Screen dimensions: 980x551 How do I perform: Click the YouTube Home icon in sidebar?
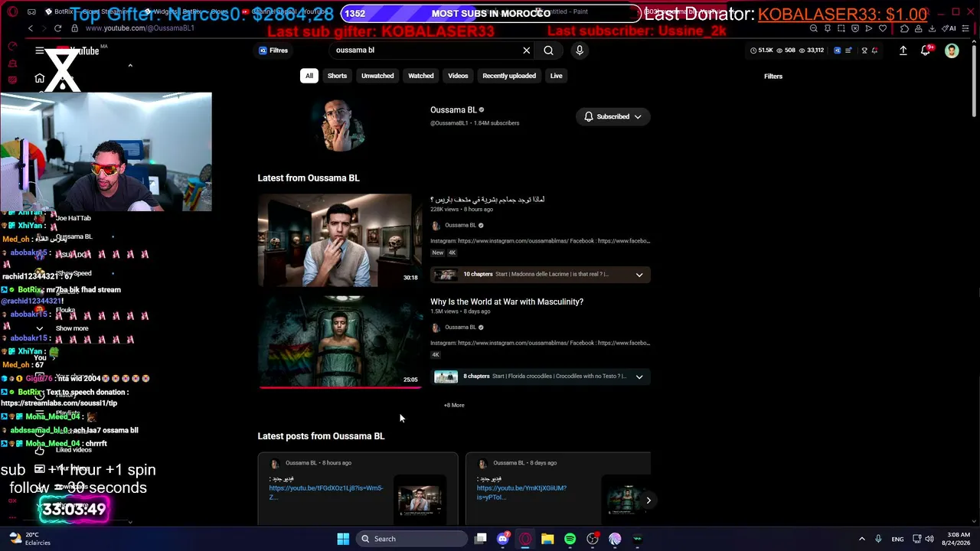[x=40, y=78]
